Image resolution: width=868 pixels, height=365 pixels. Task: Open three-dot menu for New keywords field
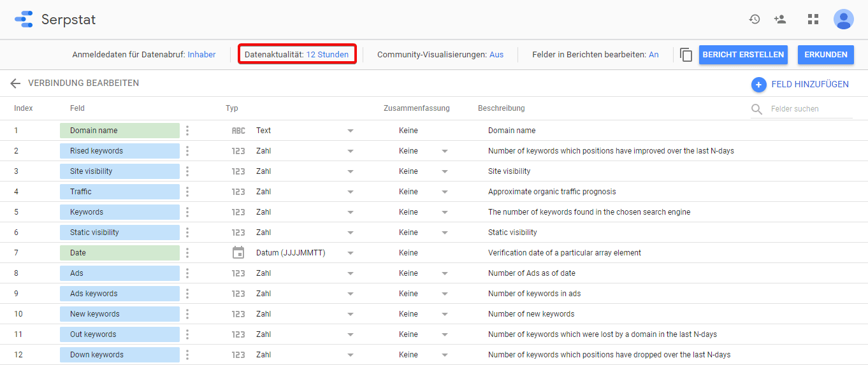[x=187, y=314]
